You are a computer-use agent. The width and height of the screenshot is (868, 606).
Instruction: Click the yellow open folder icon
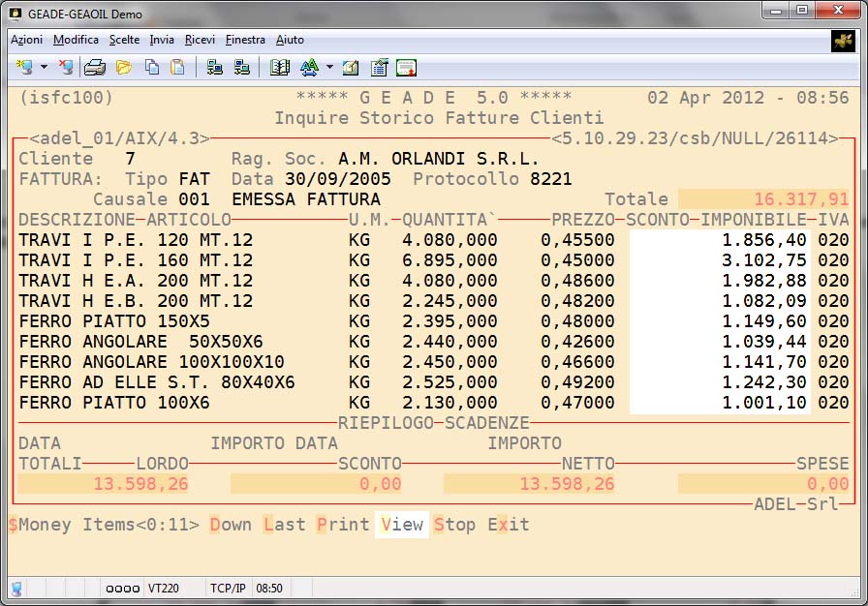coord(124,68)
